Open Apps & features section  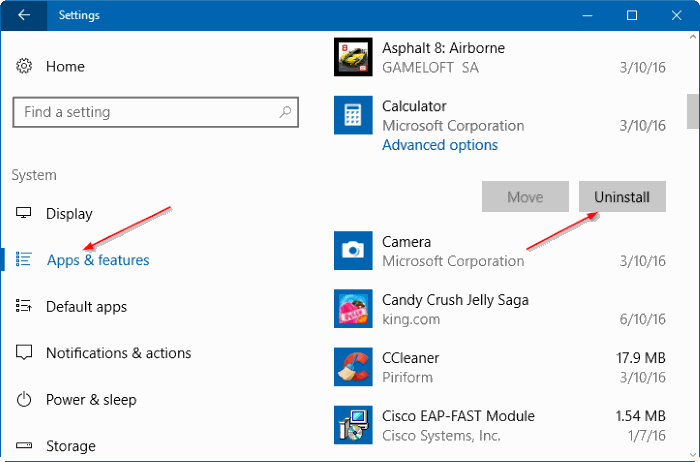pos(98,260)
